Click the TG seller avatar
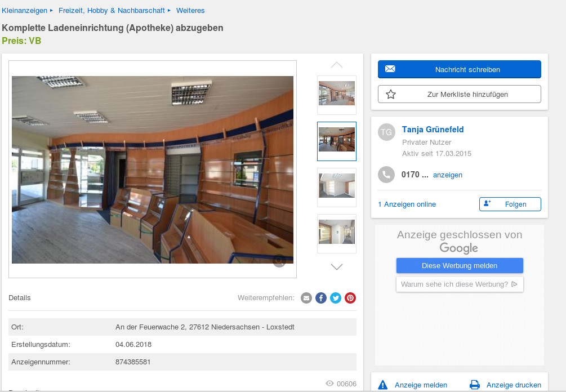 tap(386, 132)
